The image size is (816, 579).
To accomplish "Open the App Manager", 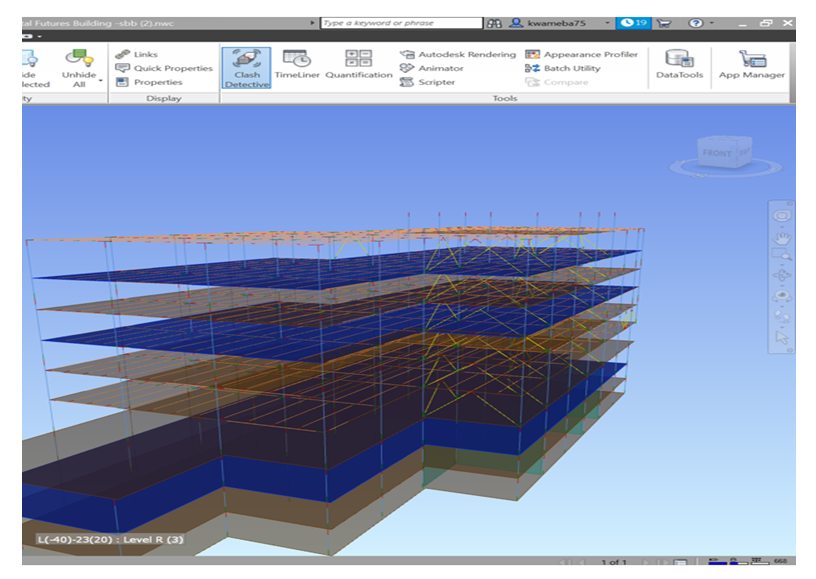I will 751,66.
